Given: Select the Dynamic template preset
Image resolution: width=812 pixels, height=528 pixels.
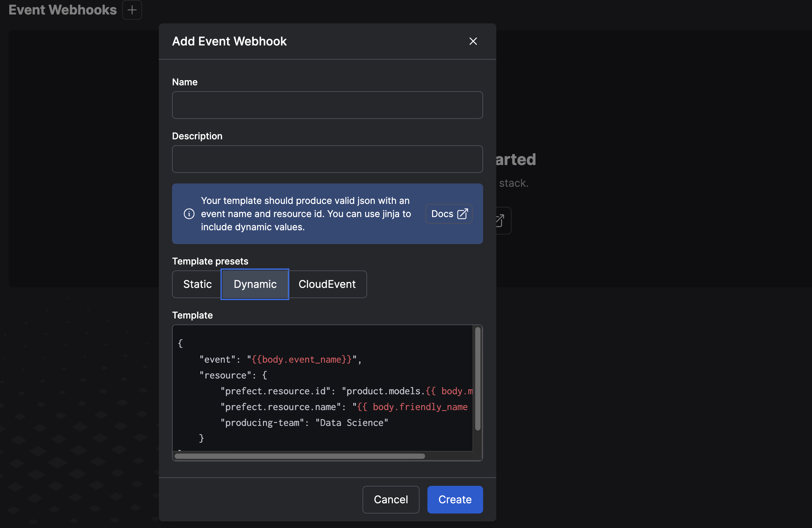Looking at the screenshot, I should click(x=254, y=284).
